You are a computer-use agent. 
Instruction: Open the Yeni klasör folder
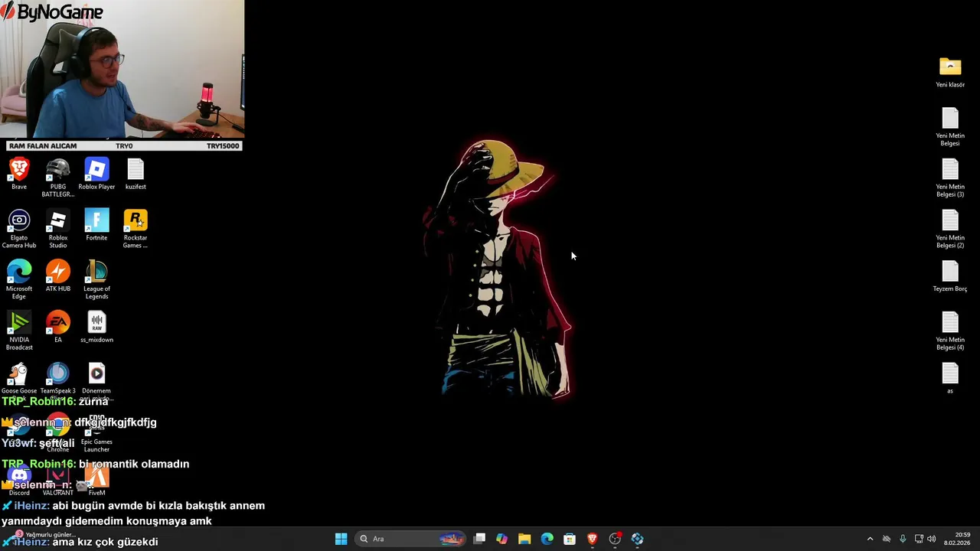pos(950,72)
